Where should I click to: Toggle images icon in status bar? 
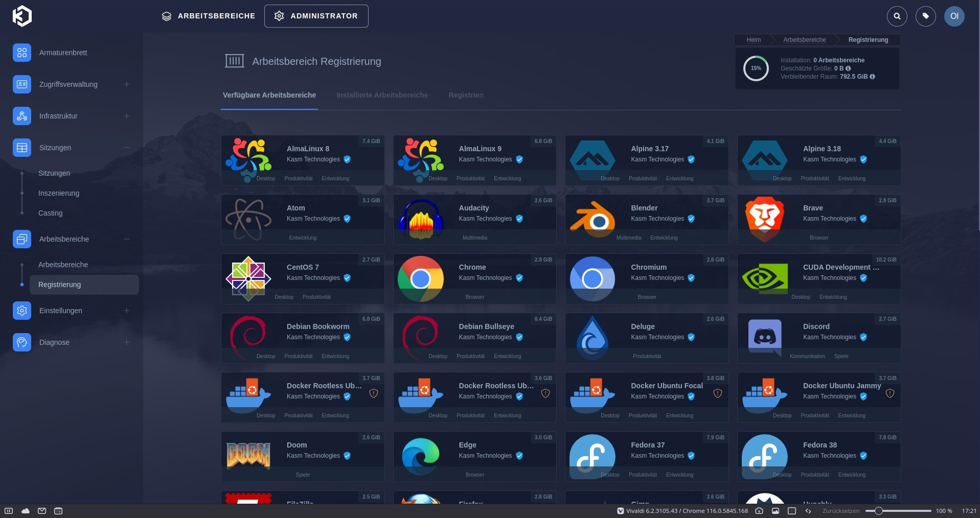coord(776,511)
